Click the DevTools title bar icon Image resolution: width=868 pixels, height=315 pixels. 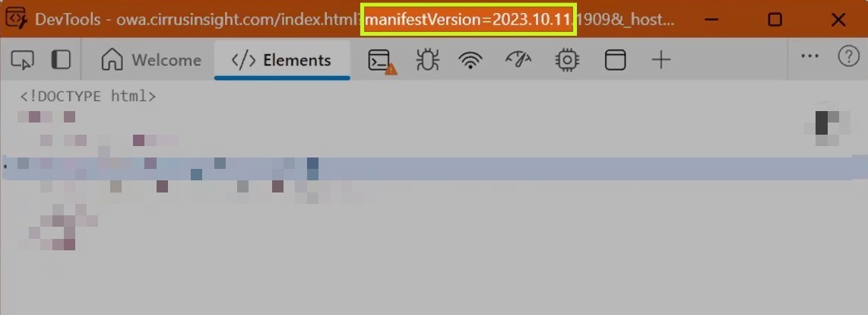click(x=17, y=18)
